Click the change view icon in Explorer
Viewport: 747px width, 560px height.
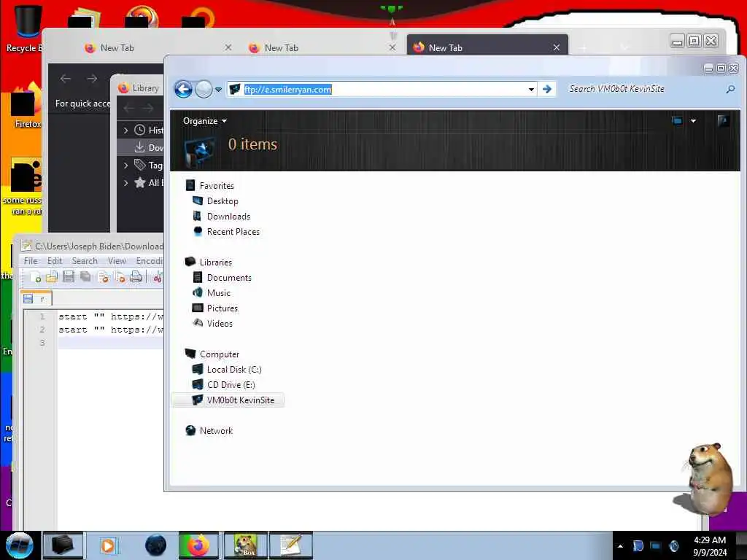(677, 121)
